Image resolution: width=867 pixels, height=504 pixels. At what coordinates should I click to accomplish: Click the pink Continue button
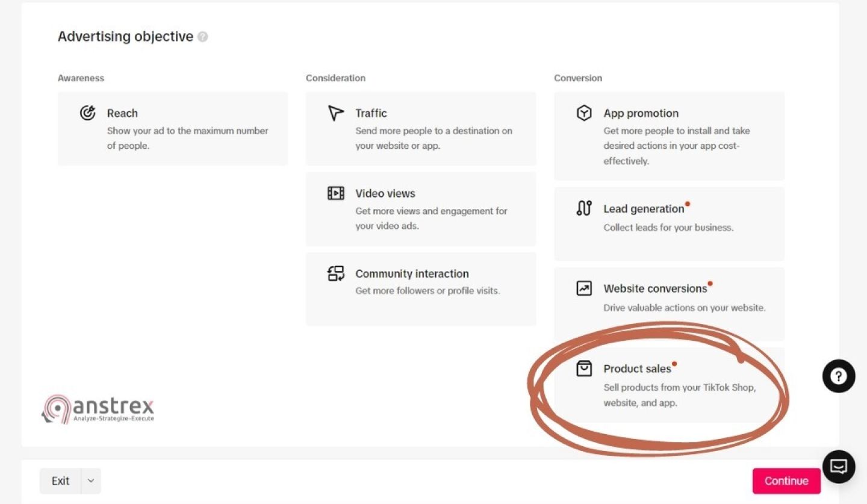click(786, 481)
